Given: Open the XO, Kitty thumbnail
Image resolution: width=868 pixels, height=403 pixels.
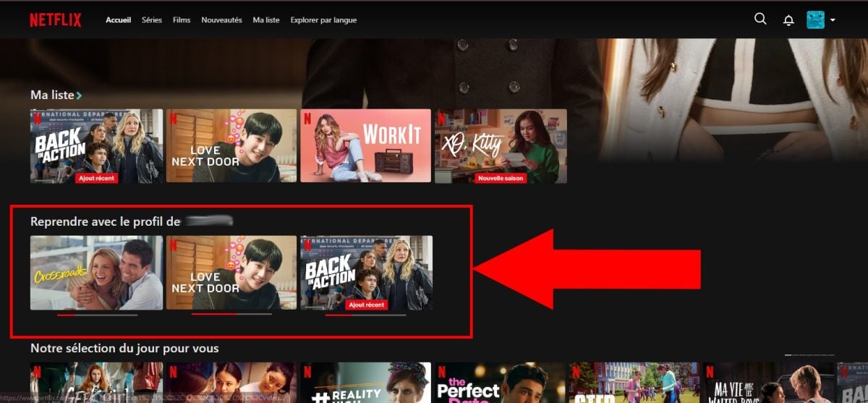Looking at the screenshot, I should pos(501,145).
